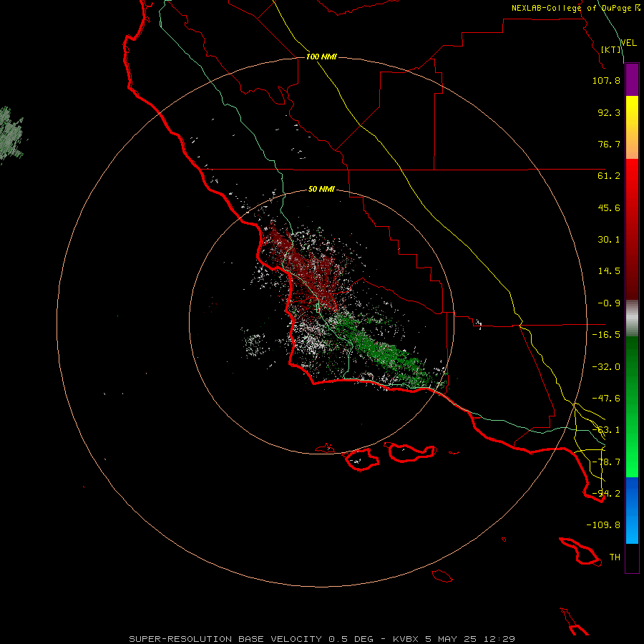Select the 107.8 value on velocity scale

(x=606, y=80)
